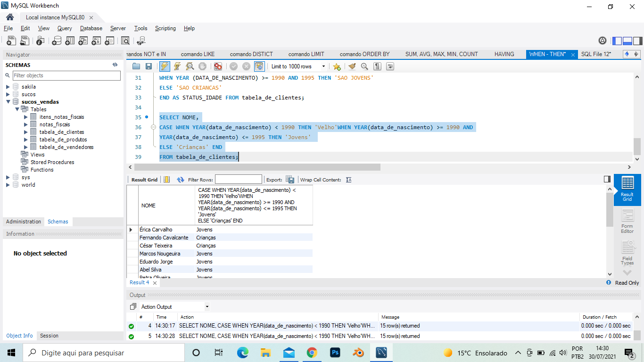Execute statement under cursor icon

coord(177,66)
